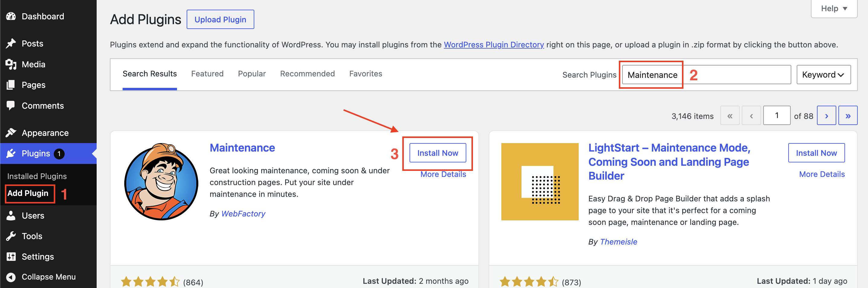Click the Tools wrench icon
Image resolution: width=868 pixels, height=288 pixels.
(11, 236)
